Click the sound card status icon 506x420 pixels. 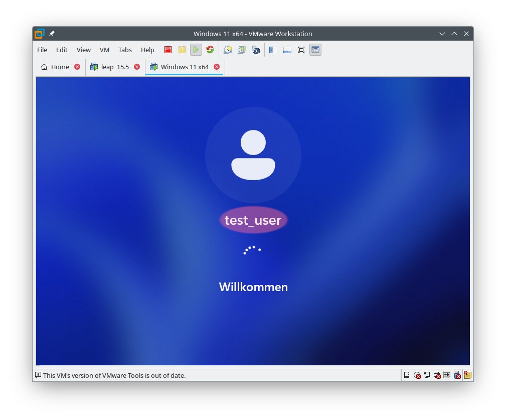447,375
